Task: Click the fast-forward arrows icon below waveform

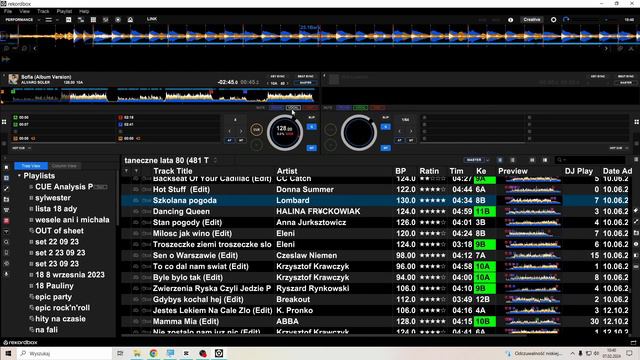Action: tap(6, 59)
